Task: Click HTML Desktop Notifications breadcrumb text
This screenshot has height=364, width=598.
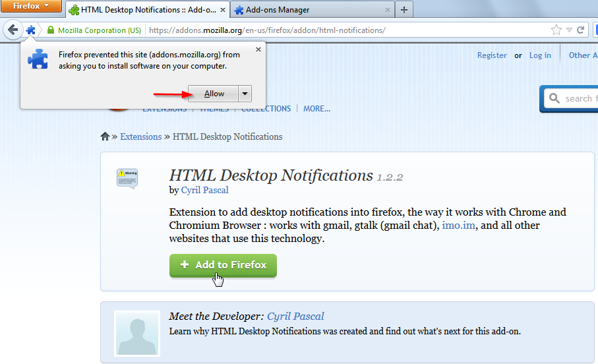Action: coord(227,136)
